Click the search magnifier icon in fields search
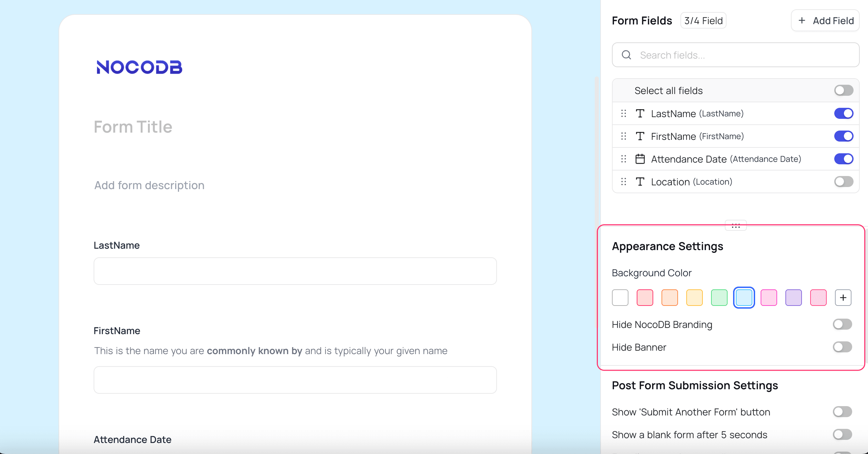This screenshot has height=454, width=868. click(626, 55)
